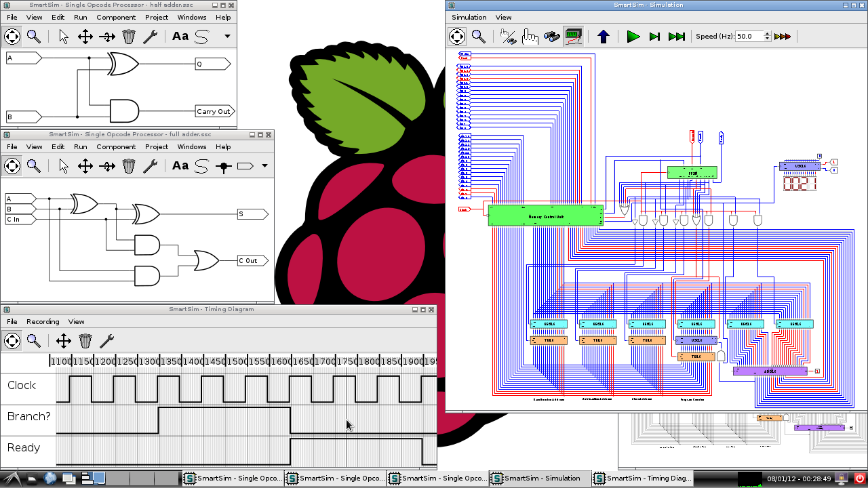Click the Clock signal label
This screenshot has width=868, height=488.
[22, 385]
